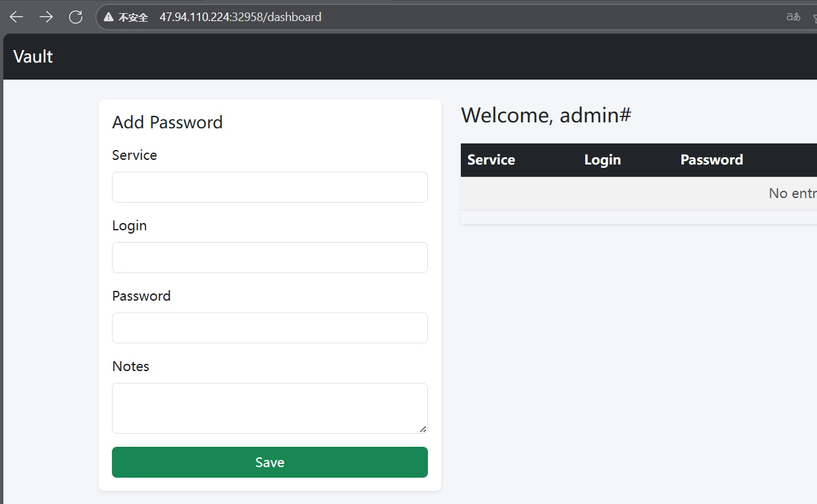
Task: Click the browser back arrow
Action: pyautogui.click(x=16, y=17)
